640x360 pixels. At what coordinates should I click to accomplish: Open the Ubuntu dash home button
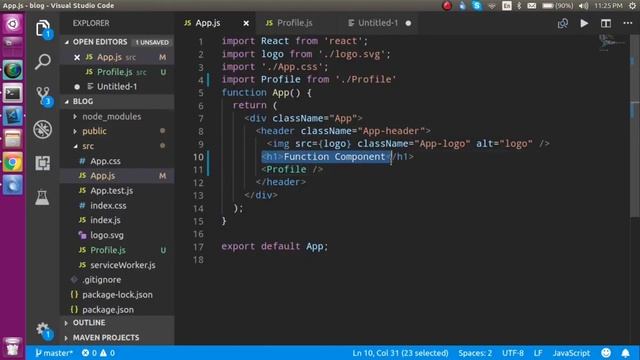coord(13,24)
